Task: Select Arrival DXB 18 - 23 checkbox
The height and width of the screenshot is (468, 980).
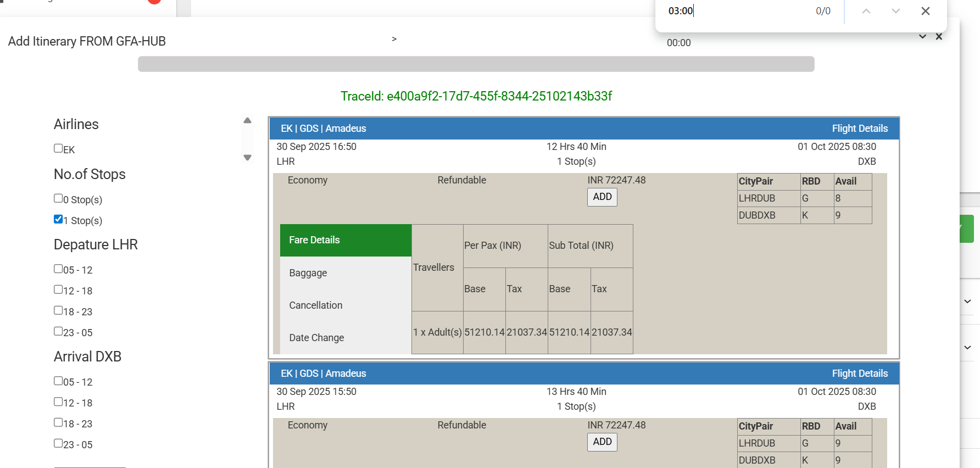Action: tap(58, 422)
